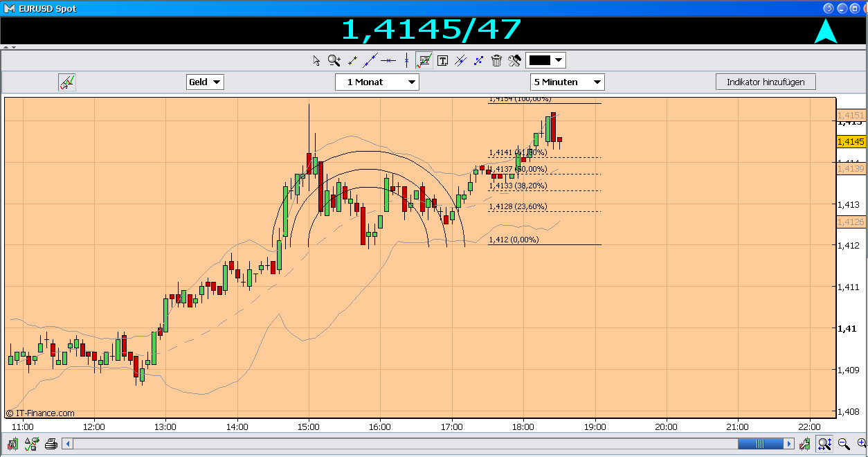Click the Indikator hinzufügen button
Image resolution: width=868 pixels, height=457 pixels.
coord(766,82)
